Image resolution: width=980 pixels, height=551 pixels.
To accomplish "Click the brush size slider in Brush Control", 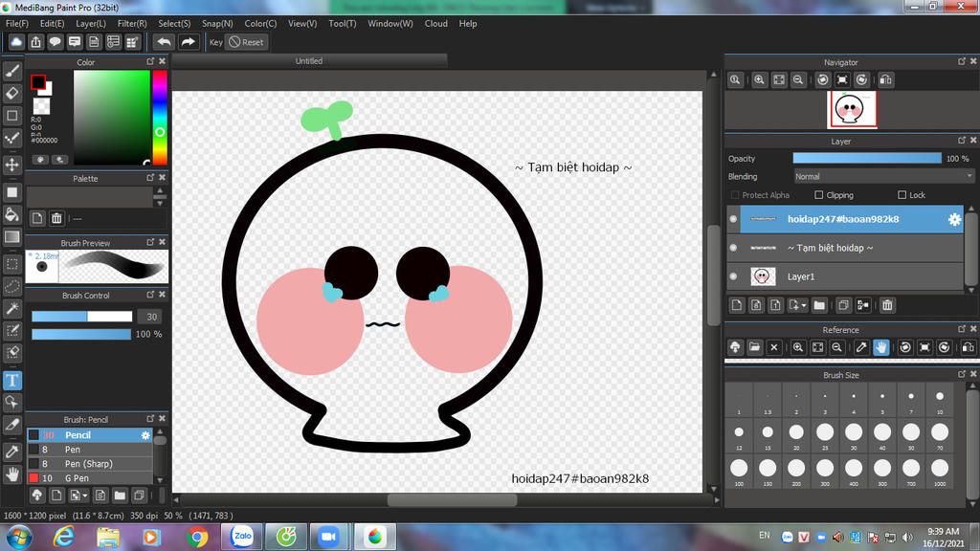I will 82,317.
